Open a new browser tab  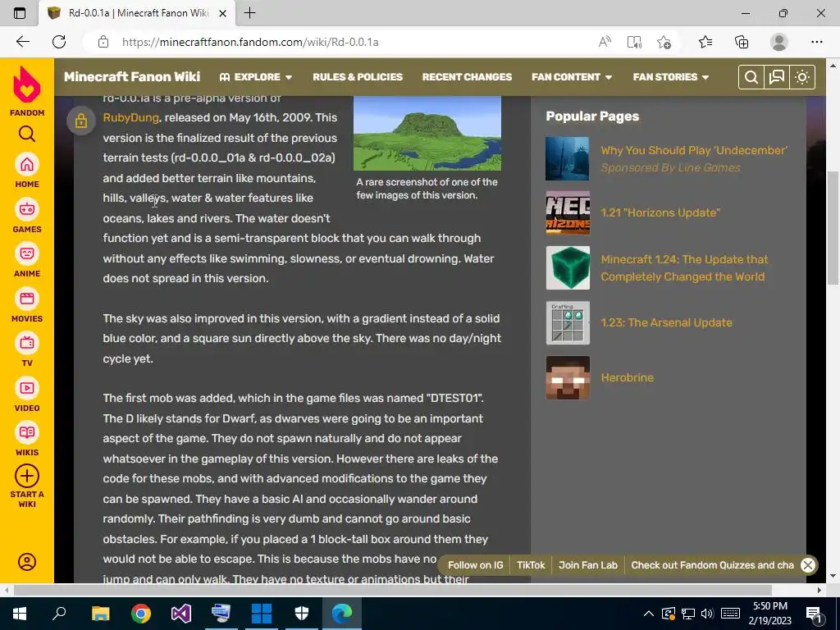[x=249, y=13]
